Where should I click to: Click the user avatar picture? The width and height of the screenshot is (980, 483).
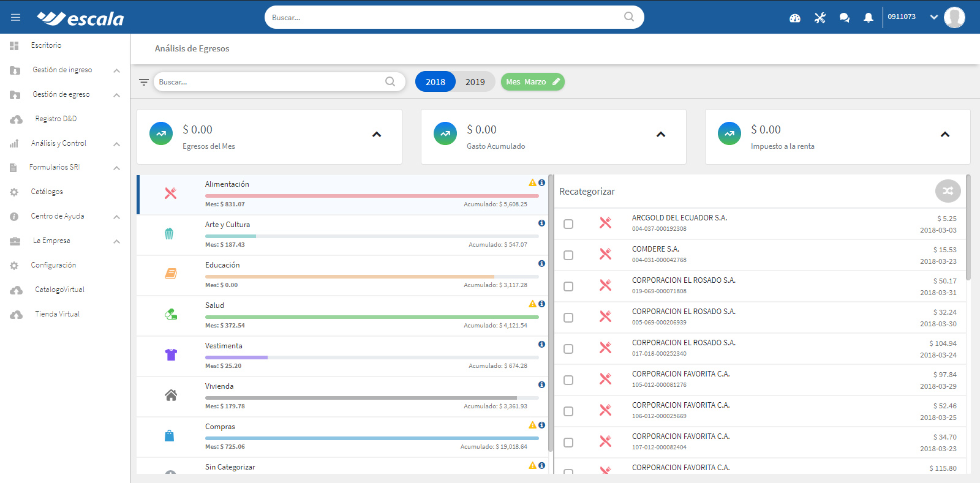[954, 17]
